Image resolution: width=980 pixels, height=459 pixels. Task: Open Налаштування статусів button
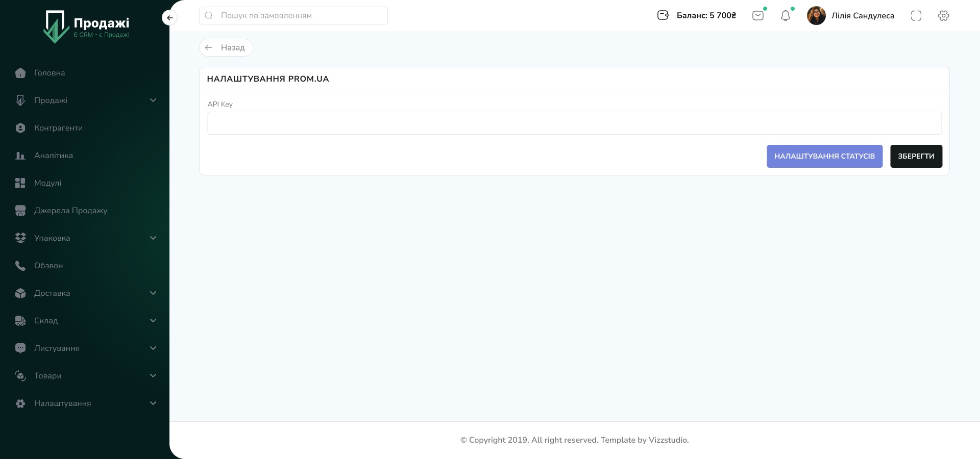[824, 156]
